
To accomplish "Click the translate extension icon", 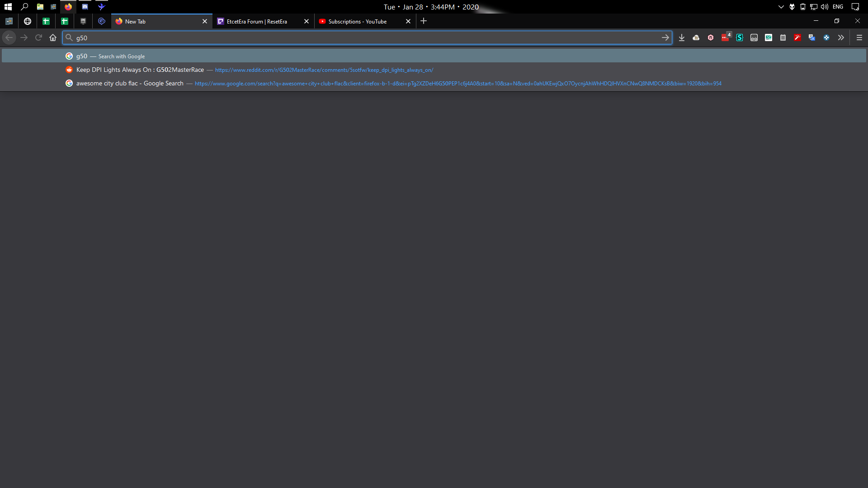I will pyautogui.click(x=812, y=38).
